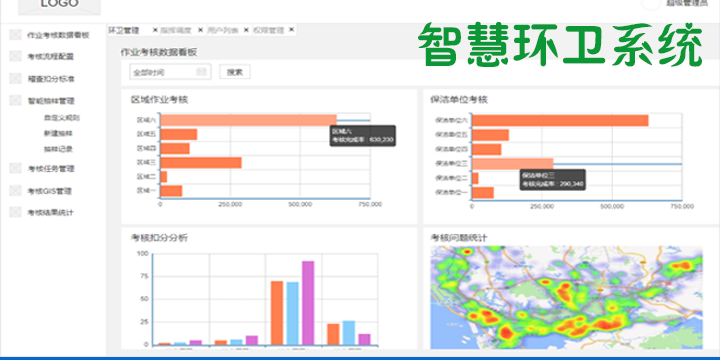The height and width of the screenshot is (360, 720).
Task: Click the icon beside 考核GIS管理 menu item
Action: pos(15,191)
